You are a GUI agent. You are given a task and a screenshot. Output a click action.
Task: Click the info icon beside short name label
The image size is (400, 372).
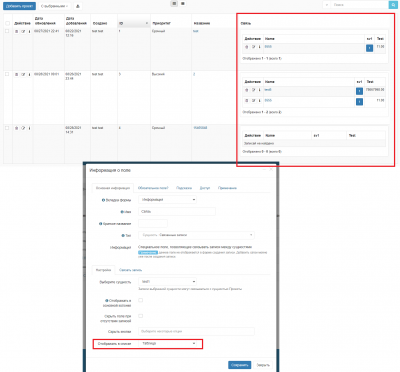point(100,224)
